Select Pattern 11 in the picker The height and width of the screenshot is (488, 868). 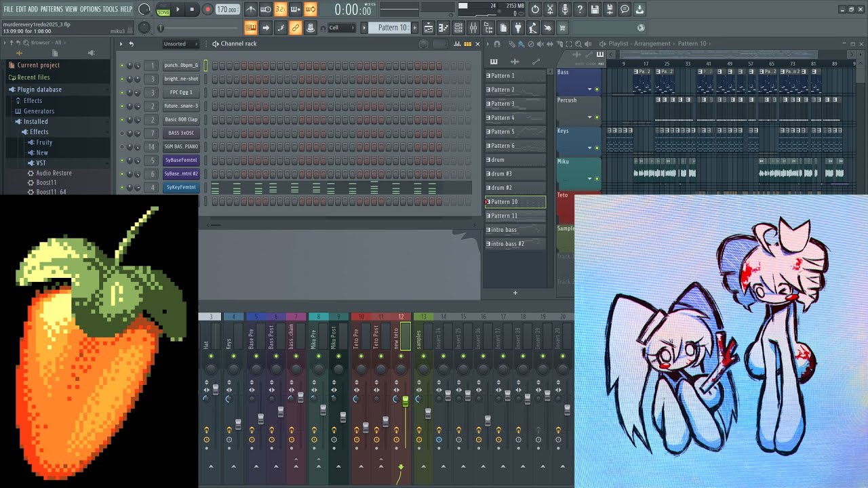tap(515, 216)
